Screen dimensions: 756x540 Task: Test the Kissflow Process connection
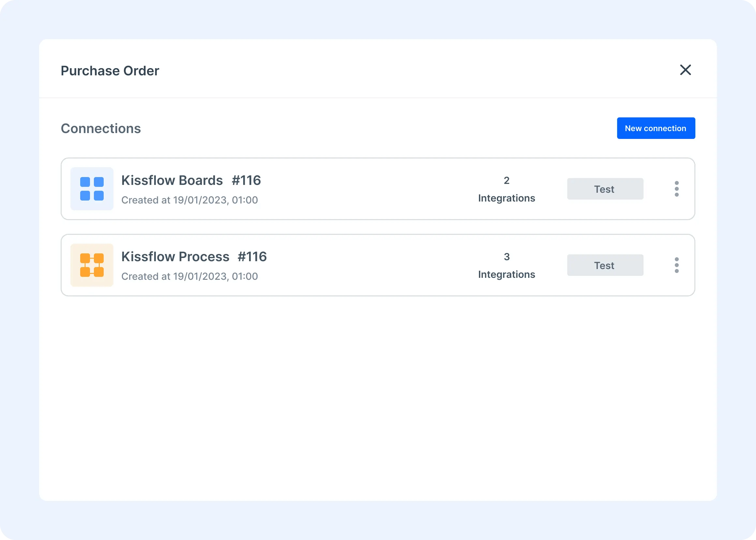coord(605,265)
